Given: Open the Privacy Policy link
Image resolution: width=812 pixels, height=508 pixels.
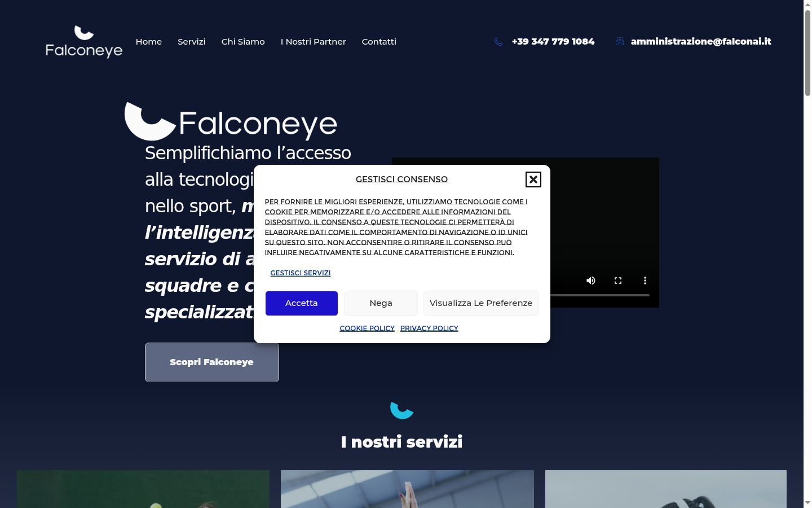Looking at the screenshot, I should tap(429, 328).
